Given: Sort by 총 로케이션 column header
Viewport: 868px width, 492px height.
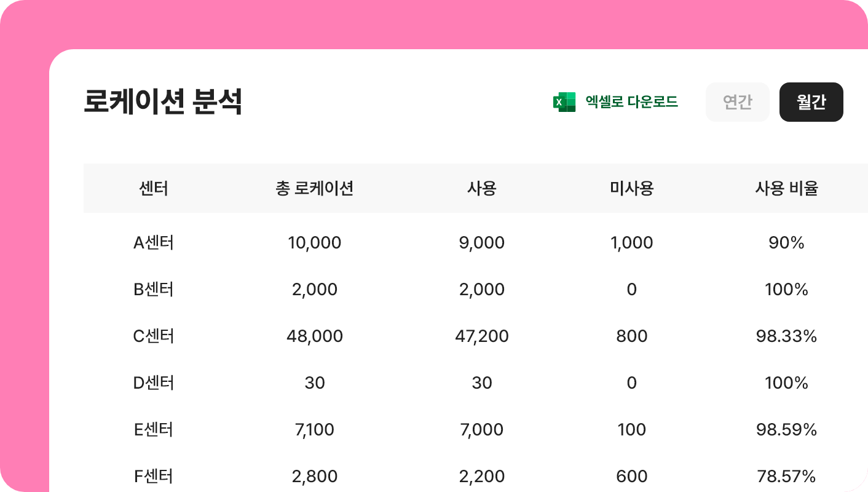Looking at the screenshot, I should click(315, 188).
